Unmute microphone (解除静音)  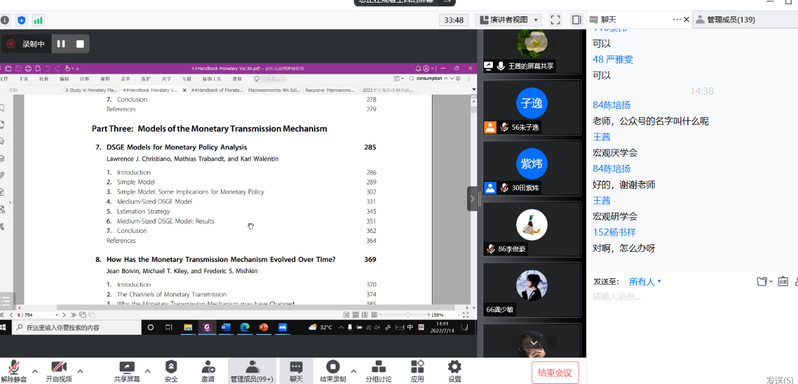coord(14,371)
